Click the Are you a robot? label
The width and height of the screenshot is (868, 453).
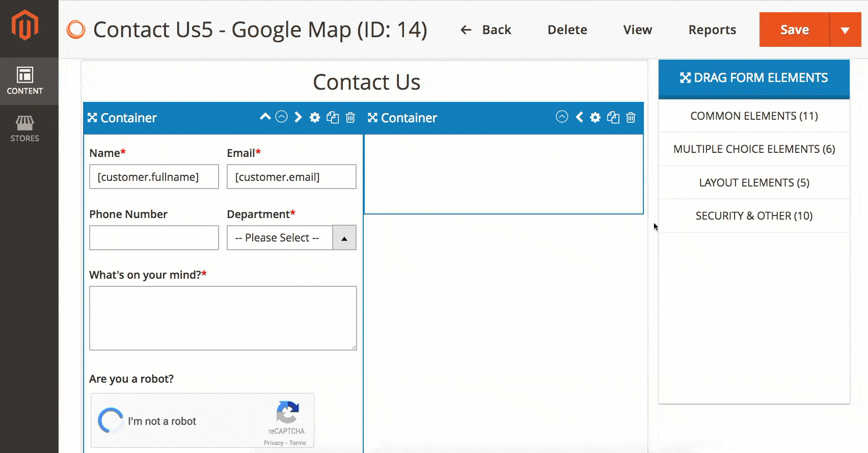tap(131, 379)
